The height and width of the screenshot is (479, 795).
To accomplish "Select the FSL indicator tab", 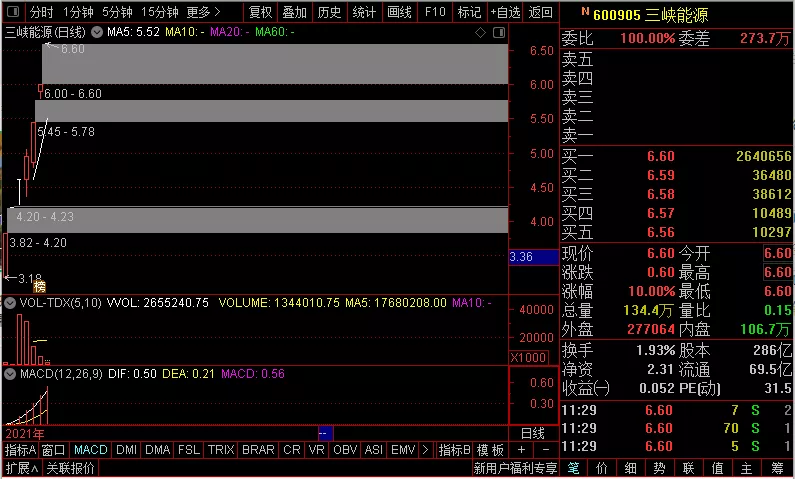I will click(x=189, y=450).
